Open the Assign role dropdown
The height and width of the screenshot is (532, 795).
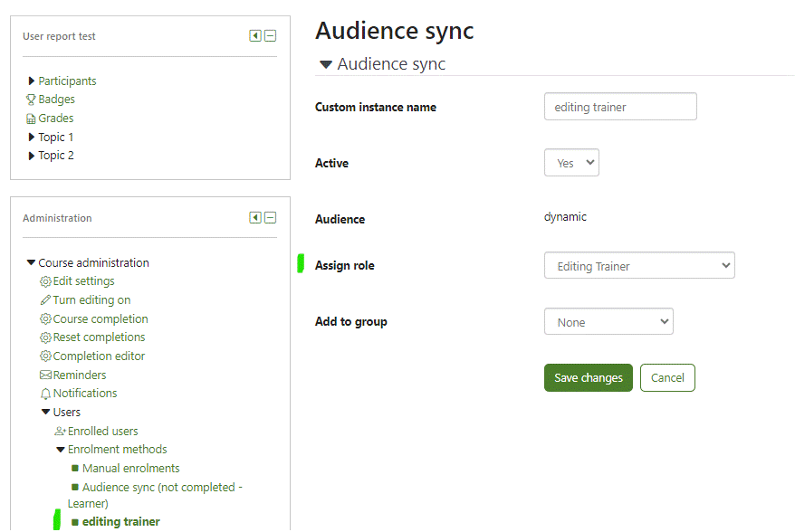639,265
